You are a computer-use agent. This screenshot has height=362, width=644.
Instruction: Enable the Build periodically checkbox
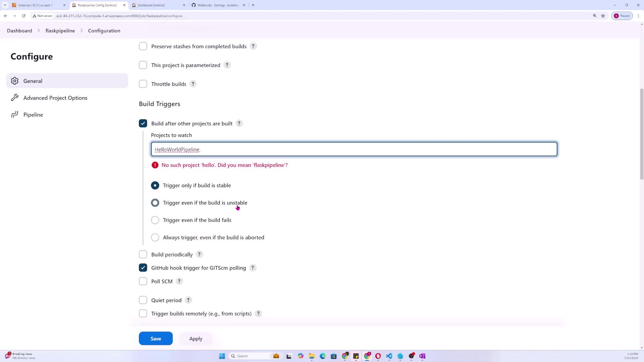(x=143, y=254)
